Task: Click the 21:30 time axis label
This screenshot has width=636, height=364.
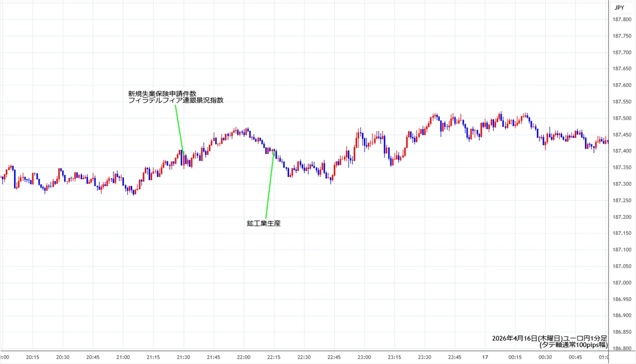Action: (183, 357)
